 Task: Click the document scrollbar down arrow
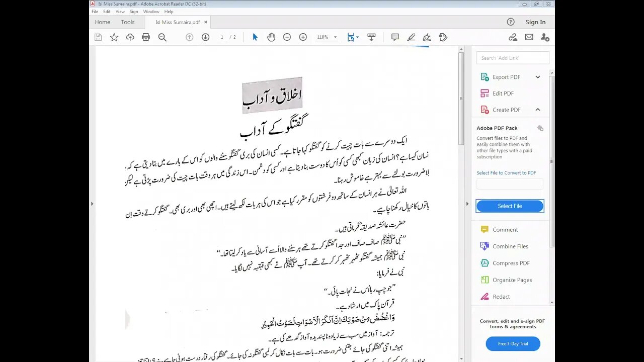pos(461,359)
